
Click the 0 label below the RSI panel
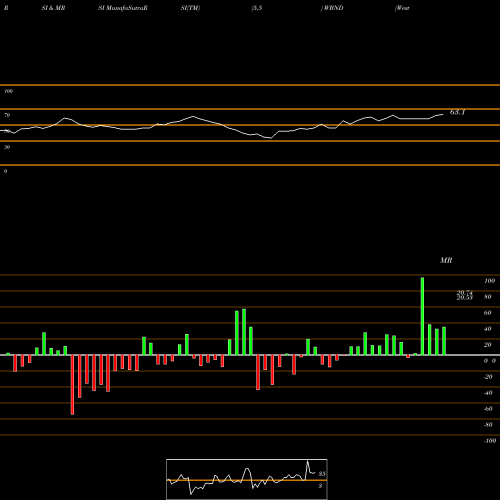tap(5, 171)
